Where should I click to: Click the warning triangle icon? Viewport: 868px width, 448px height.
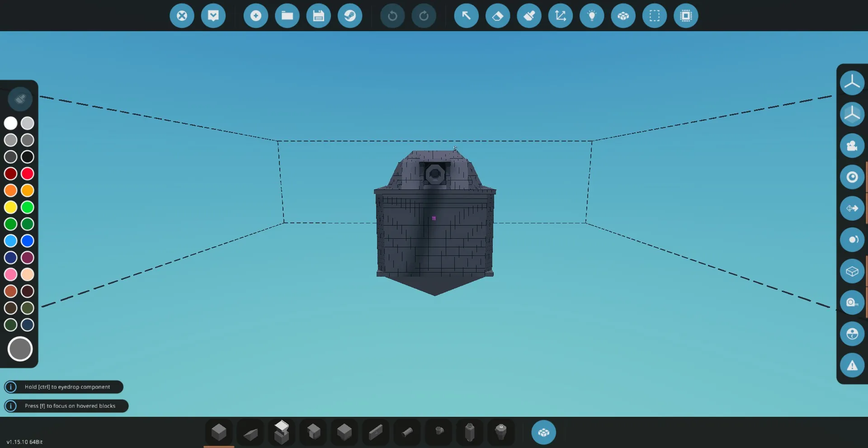point(852,365)
